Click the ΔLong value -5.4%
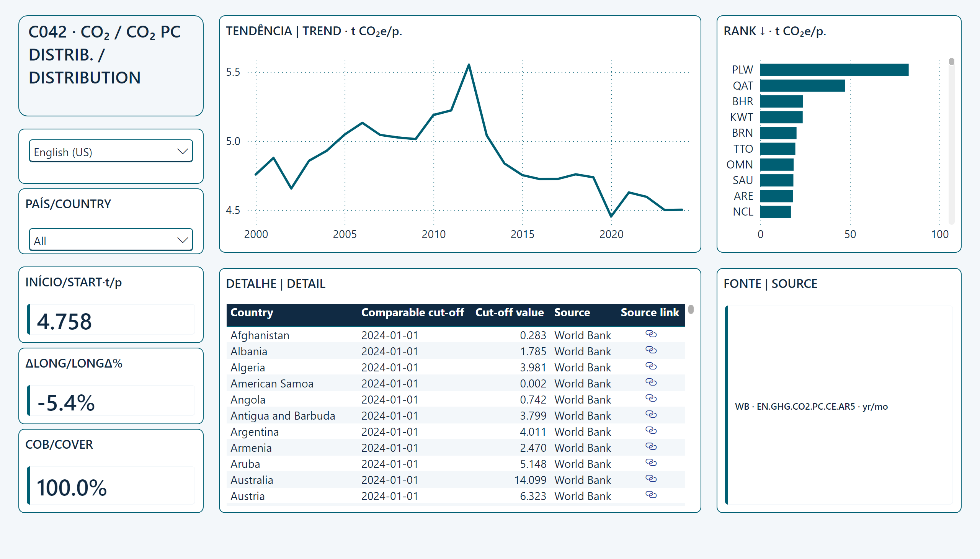Image resolution: width=980 pixels, height=559 pixels. [x=66, y=403]
